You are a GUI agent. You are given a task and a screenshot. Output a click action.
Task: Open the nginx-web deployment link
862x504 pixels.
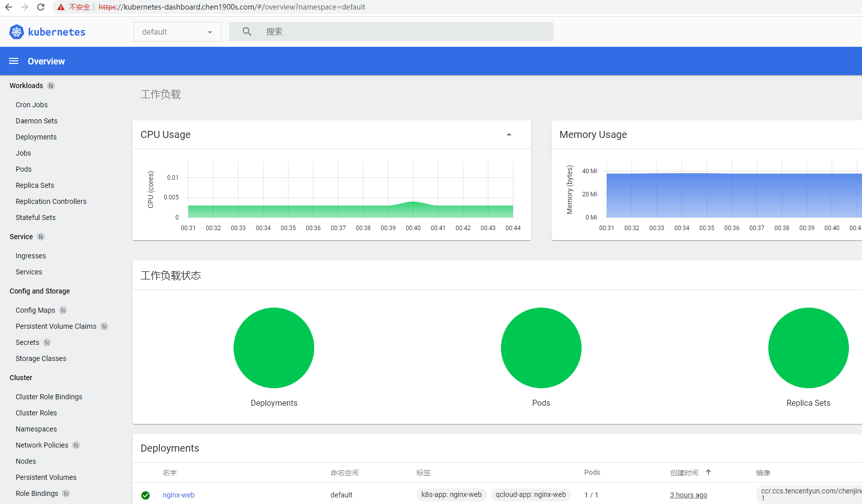[x=178, y=495]
